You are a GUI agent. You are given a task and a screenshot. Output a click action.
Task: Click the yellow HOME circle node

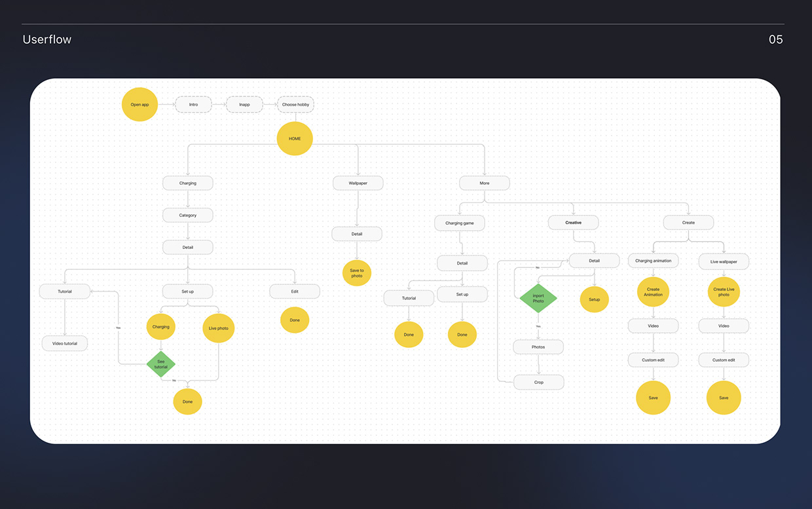295,138
